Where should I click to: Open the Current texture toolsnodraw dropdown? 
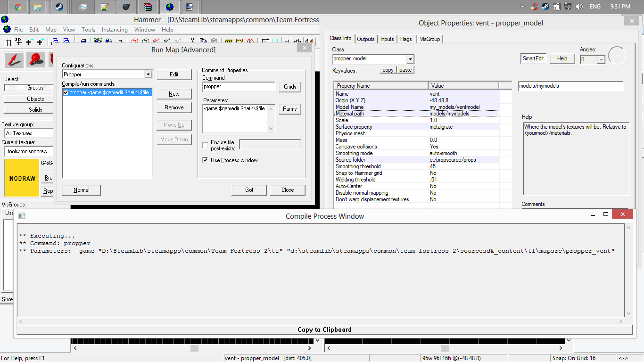pos(28,151)
